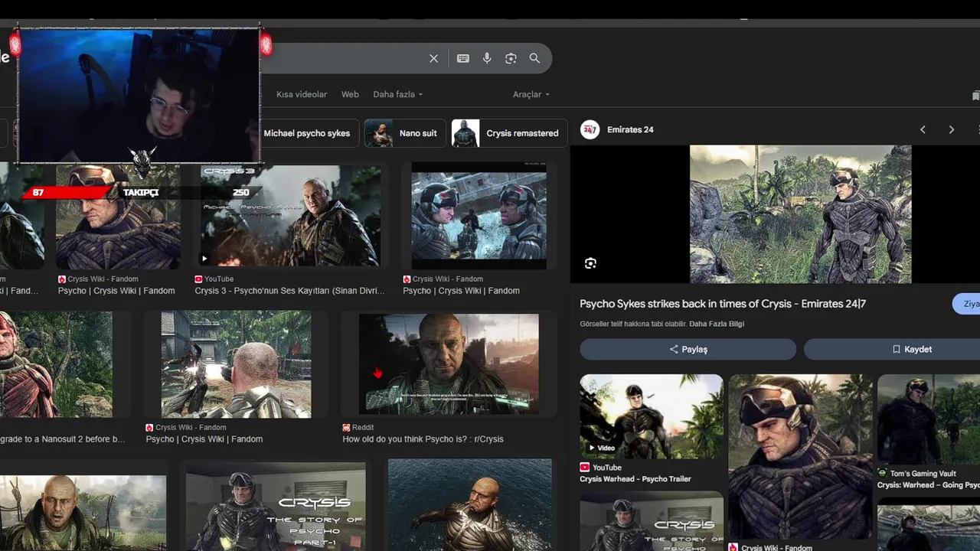This screenshot has width=980, height=551.
Task: Select the Crysis remastered suggestion chip
Action: pyautogui.click(x=509, y=133)
